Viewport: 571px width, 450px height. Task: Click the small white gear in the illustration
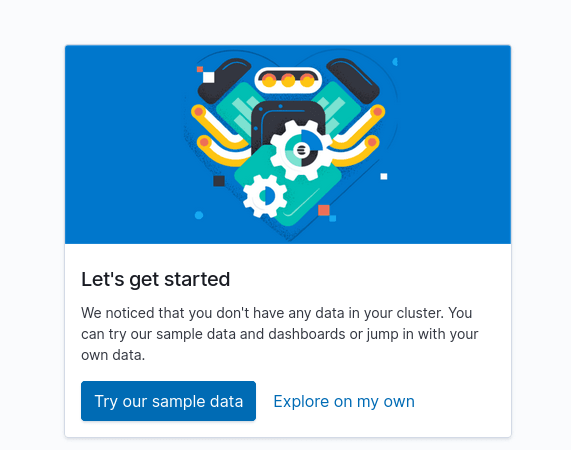point(265,196)
